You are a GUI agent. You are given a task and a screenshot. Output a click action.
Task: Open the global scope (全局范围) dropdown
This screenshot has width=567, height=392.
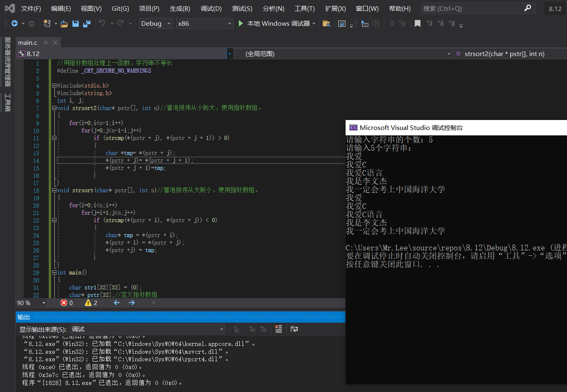(449, 54)
